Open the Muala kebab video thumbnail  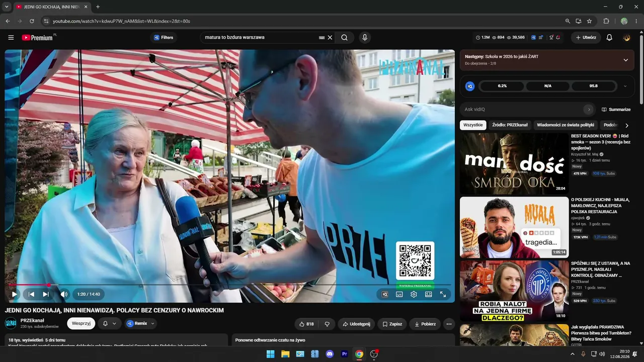point(514,227)
